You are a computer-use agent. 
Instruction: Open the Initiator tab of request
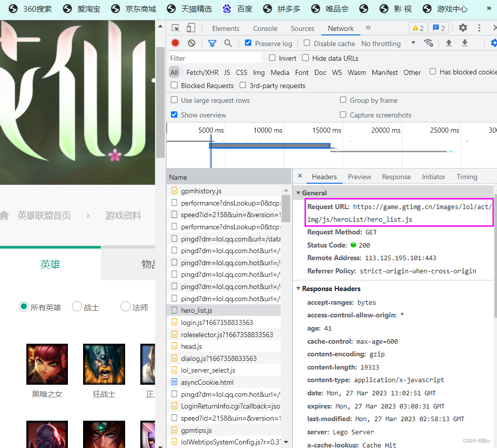tap(433, 177)
